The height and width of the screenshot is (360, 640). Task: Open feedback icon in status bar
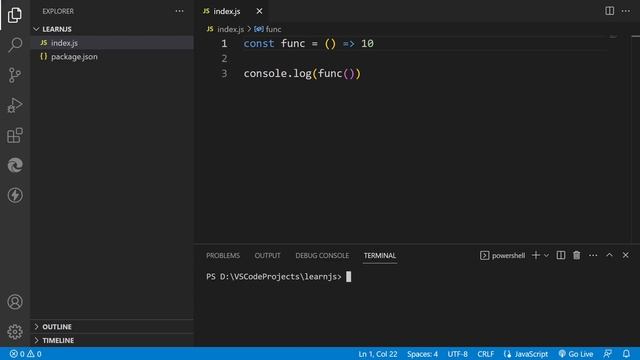pos(608,354)
